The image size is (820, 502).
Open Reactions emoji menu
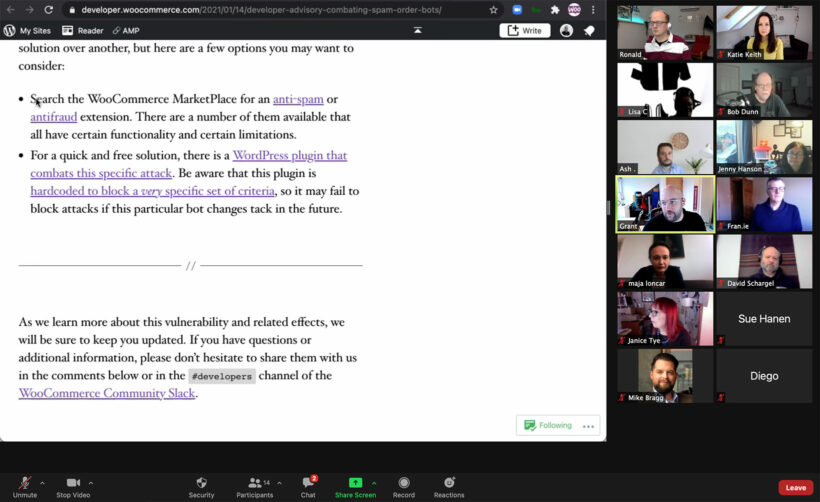pyautogui.click(x=449, y=484)
